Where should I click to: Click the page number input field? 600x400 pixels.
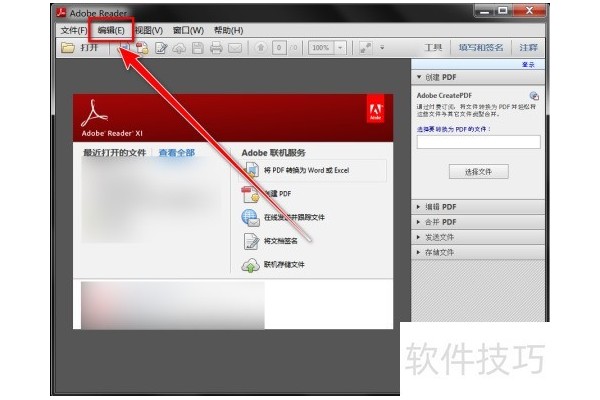point(279,48)
